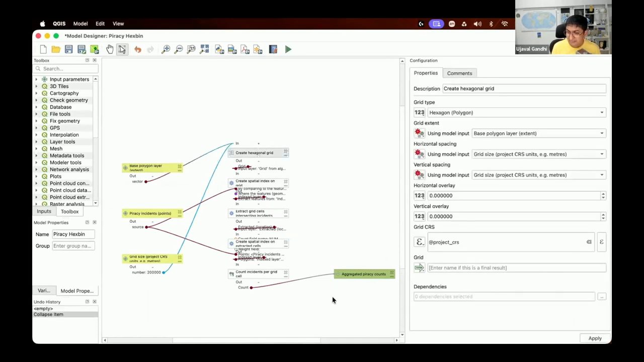Switch to the Comments tab
This screenshot has height=362, width=644.
click(x=459, y=73)
